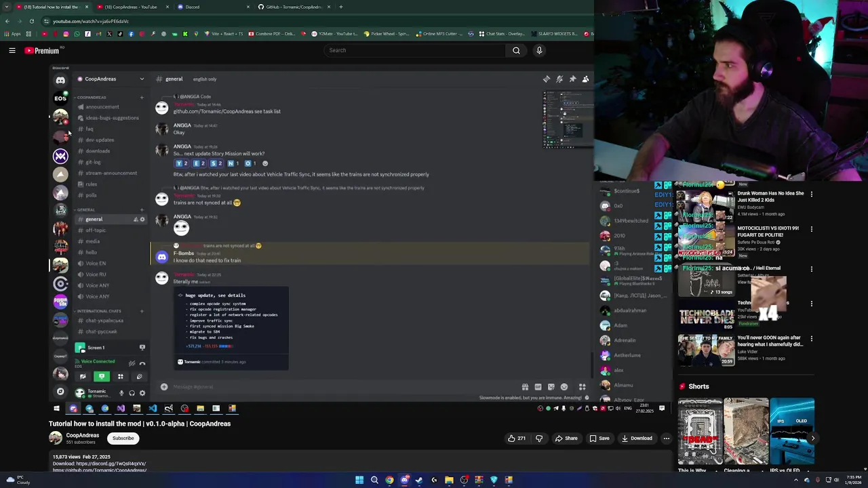
Task: Switch to the GitHub Tornamic/CoopAndreas tab
Action: click(294, 7)
